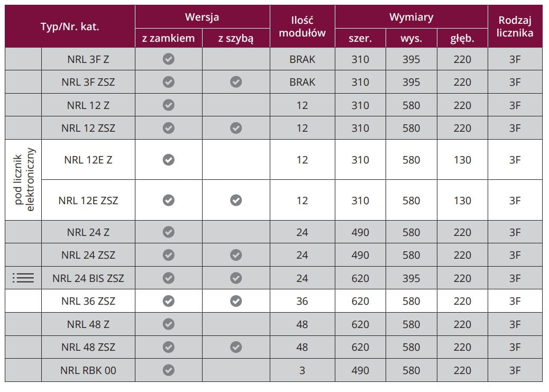The image size is (549, 392).
Task: Click the z szybą checkmark for NRL 36 ZSZ
Action: click(x=236, y=301)
